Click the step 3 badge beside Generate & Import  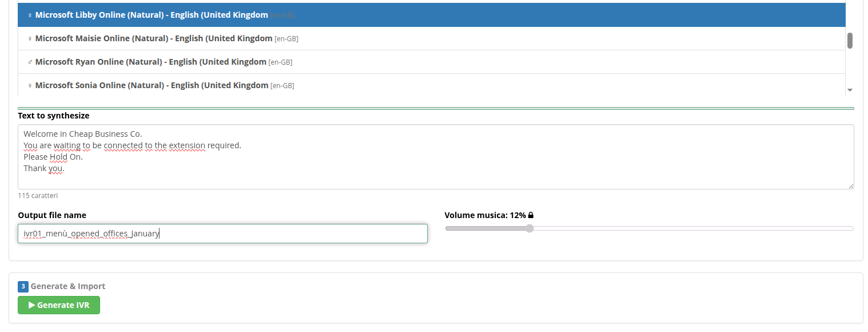click(x=23, y=286)
